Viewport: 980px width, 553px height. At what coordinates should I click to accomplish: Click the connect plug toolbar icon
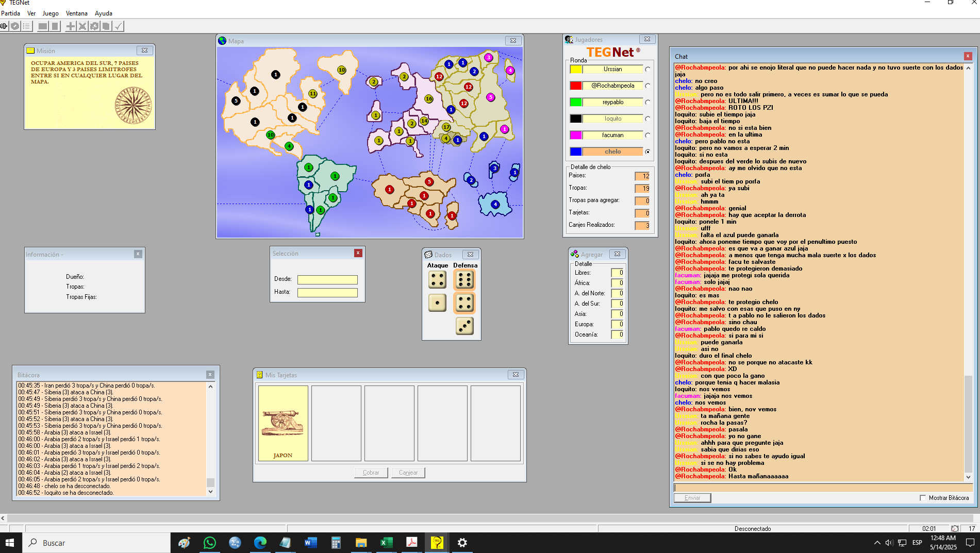4,26
